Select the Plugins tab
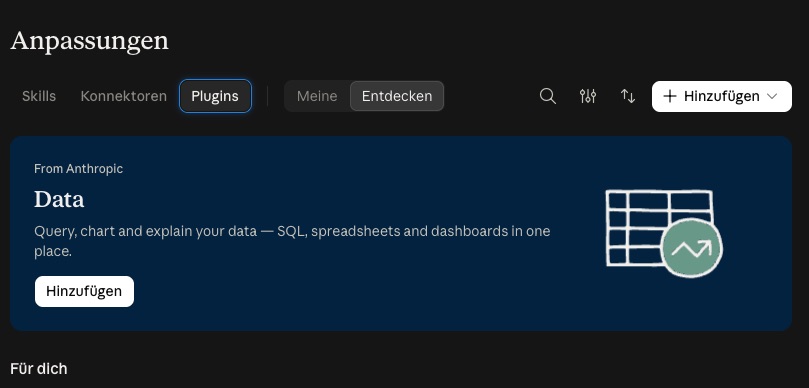 215,96
